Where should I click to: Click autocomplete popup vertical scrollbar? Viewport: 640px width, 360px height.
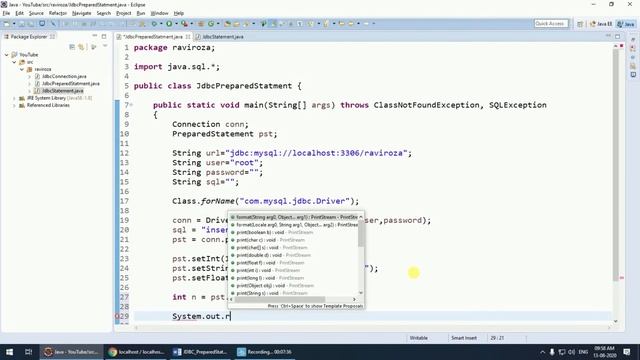(361, 234)
